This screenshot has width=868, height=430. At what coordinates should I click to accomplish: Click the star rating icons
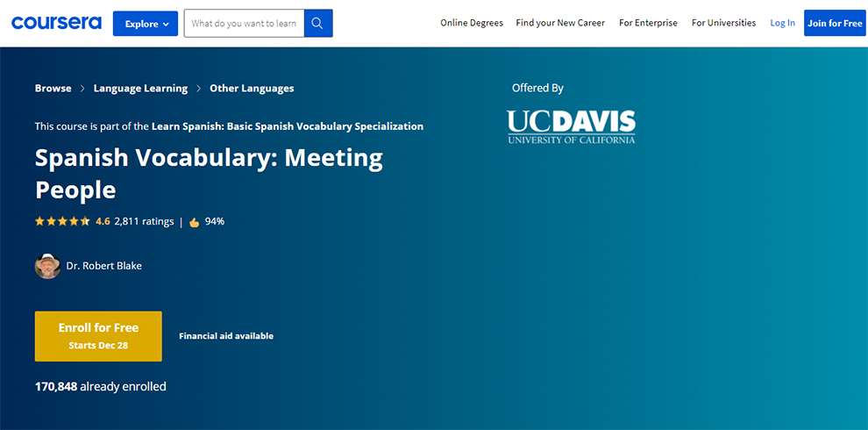62,222
